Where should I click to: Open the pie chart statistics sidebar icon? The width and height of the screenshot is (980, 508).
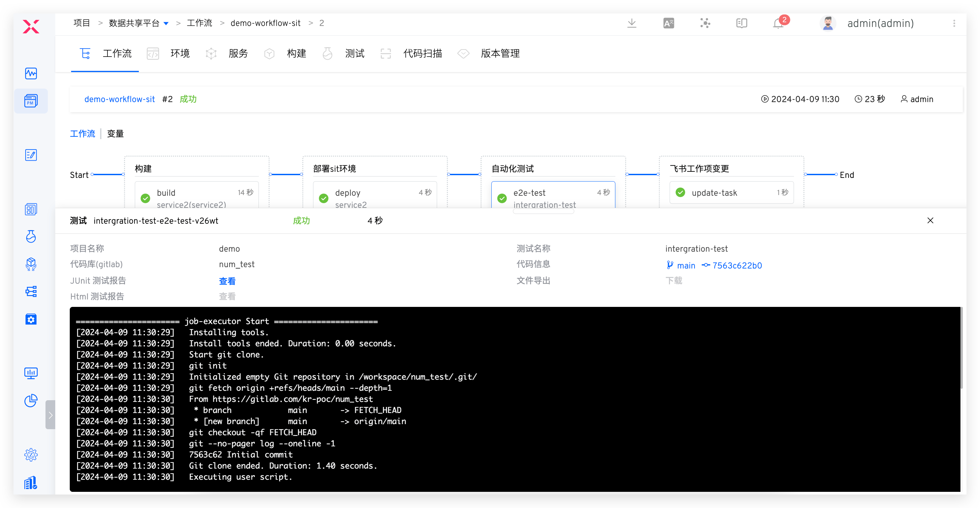click(x=31, y=401)
